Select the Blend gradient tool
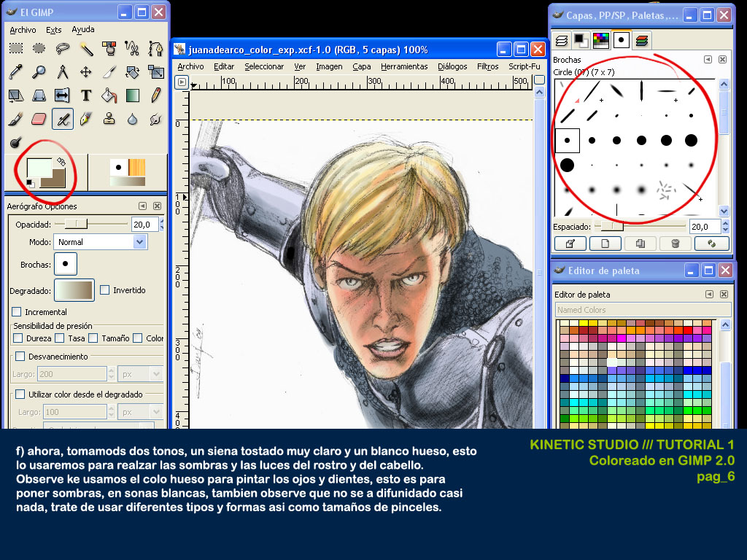Viewport: 747px width, 560px height. click(133, 96)
